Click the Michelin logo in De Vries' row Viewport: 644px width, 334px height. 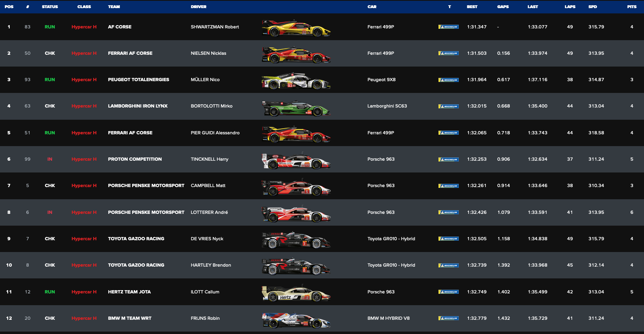pyautogui.click(x=449, y=239)
